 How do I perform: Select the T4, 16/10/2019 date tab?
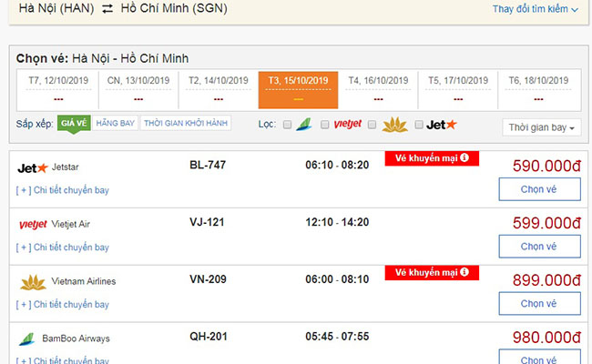point(378,88)
